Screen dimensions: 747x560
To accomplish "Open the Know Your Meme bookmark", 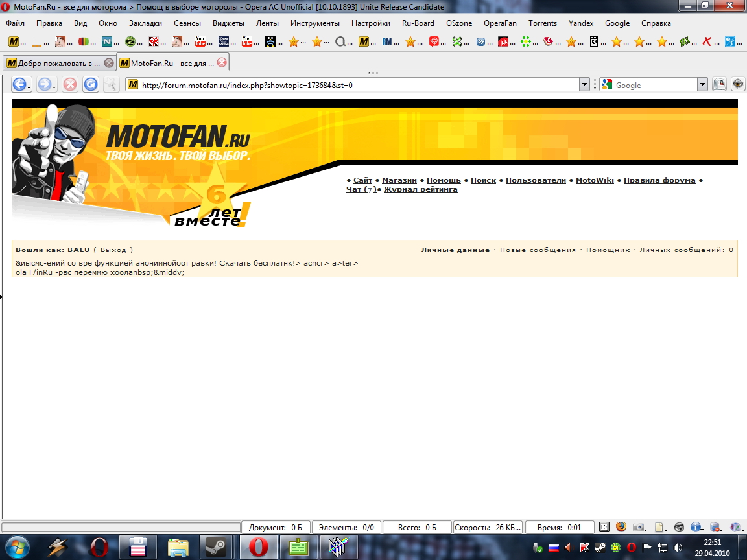I will click(224, 42).
